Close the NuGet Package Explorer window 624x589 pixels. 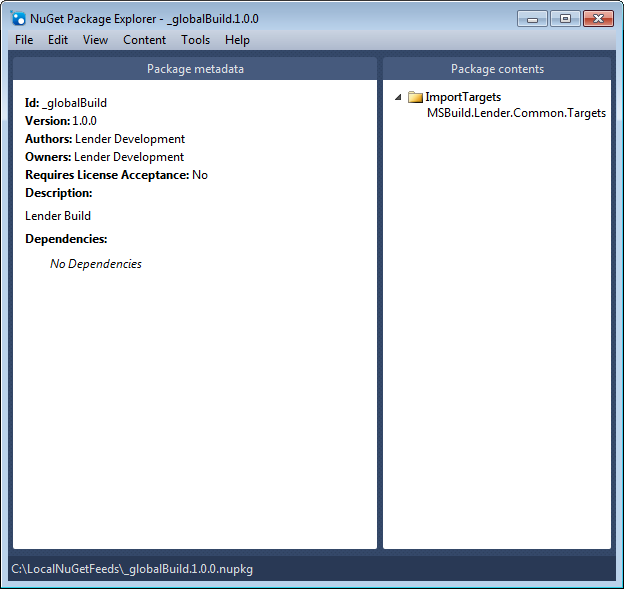click(x=598, y=18)
